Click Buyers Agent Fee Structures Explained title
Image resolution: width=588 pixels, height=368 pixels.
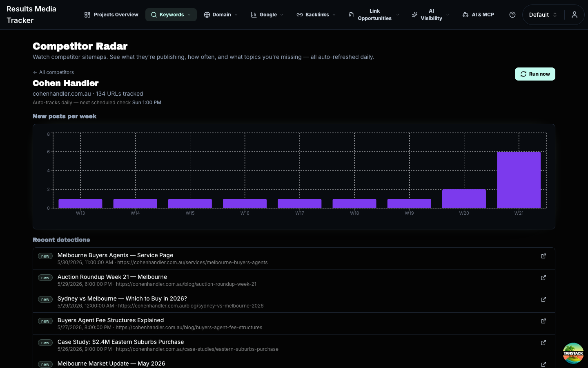(x=111, y=320)
